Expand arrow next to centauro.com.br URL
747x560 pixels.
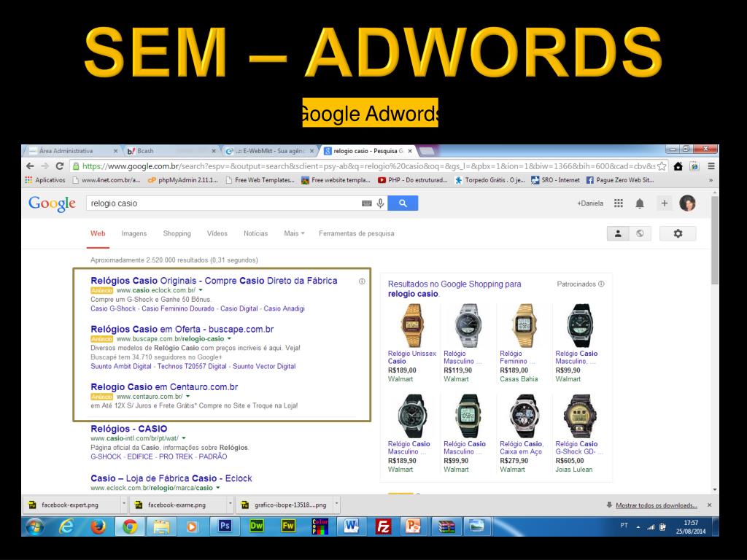click(188, 397)
